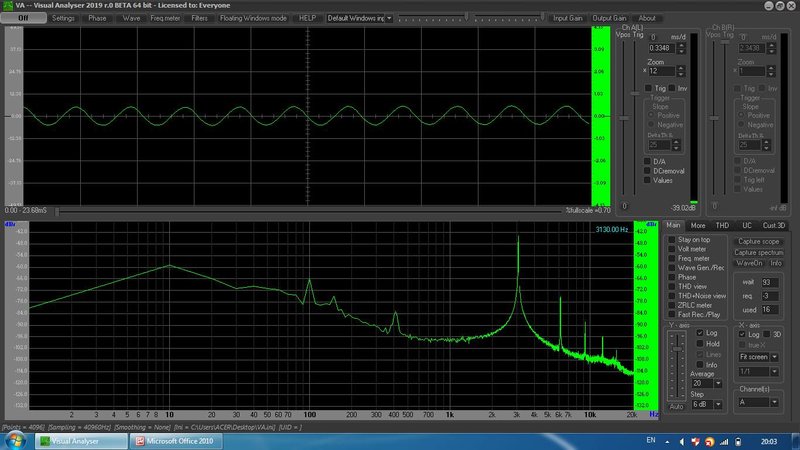
Task: Enable the Wave Gen./Rec checkbox
Action: pos(672,267)
